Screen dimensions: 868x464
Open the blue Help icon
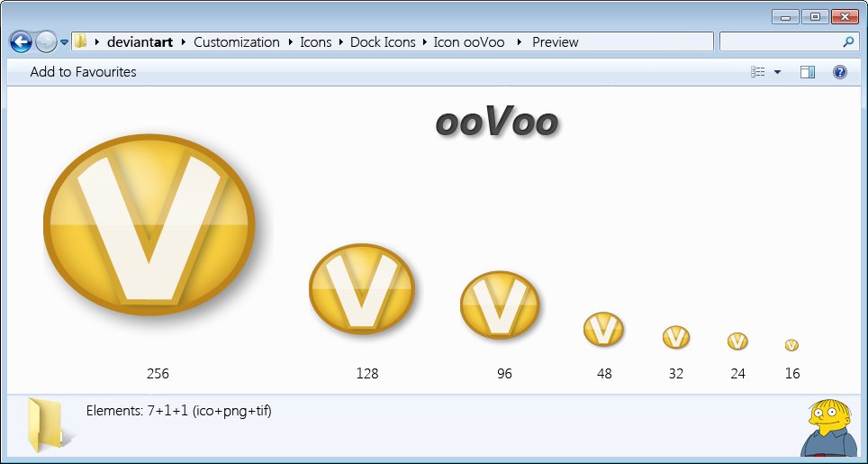point(840,72)
